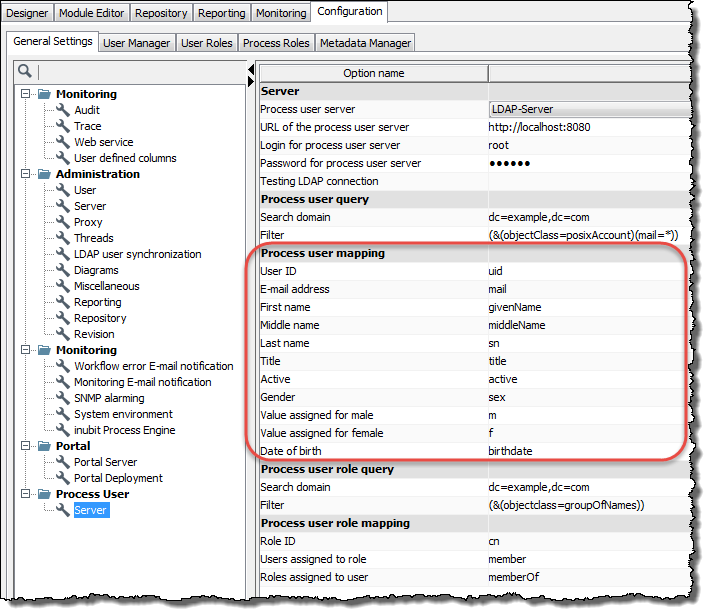Click wrench icon next to Proxy
This screenshot has height=616, width=711.
(63, 222)
